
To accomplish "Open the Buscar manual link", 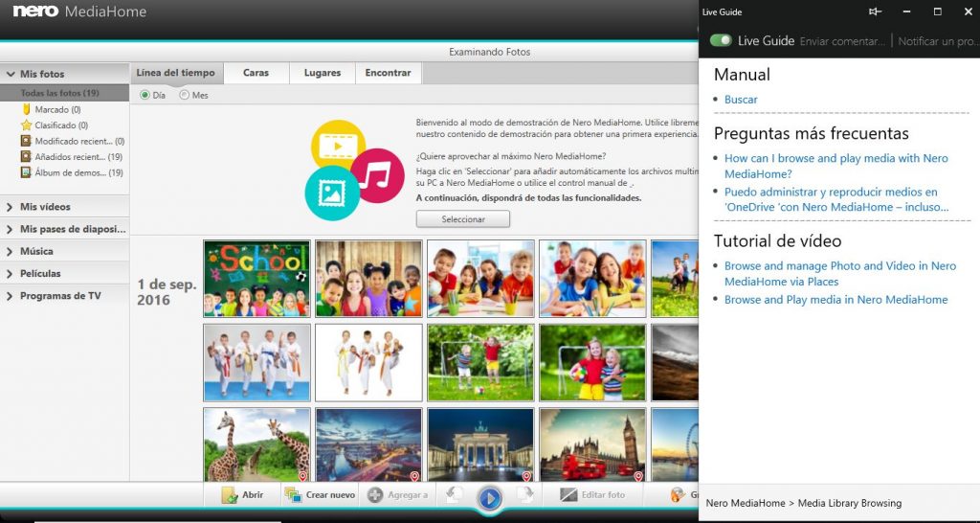I will coord(741,100).
